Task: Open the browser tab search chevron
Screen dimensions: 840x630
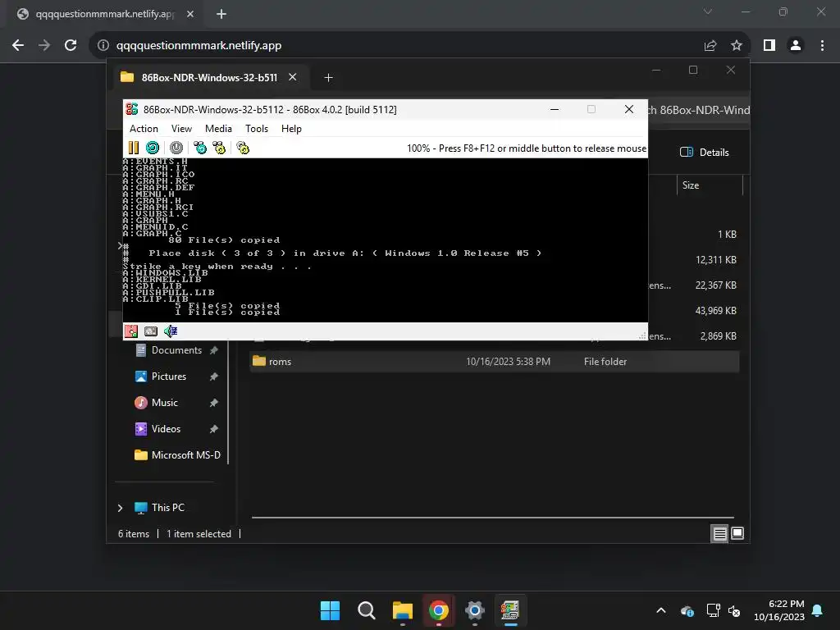Action: coord(708,11)
